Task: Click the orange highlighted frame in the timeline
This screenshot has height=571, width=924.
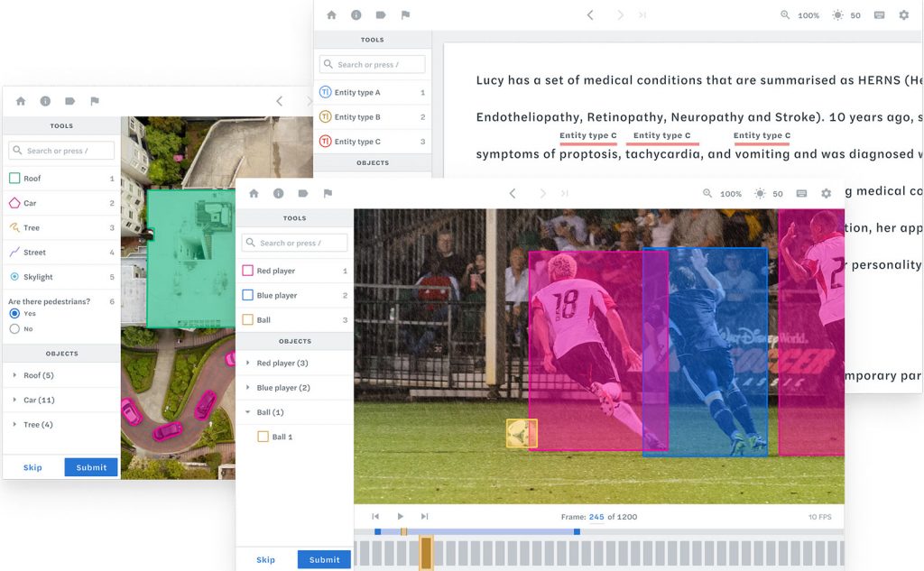Action: click(427, 553)
